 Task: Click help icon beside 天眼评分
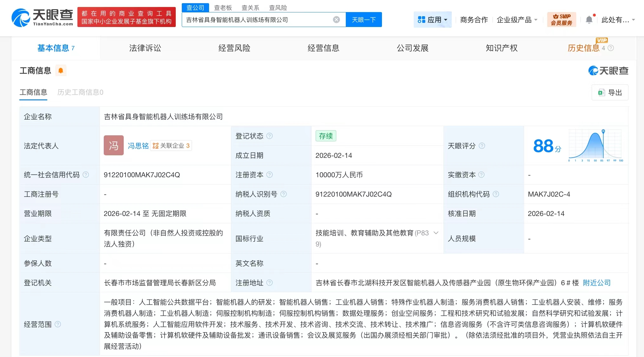coord(482,146)
